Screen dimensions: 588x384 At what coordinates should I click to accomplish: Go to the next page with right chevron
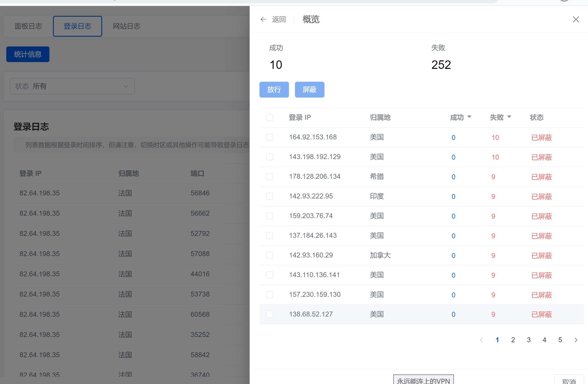[576, 340]
